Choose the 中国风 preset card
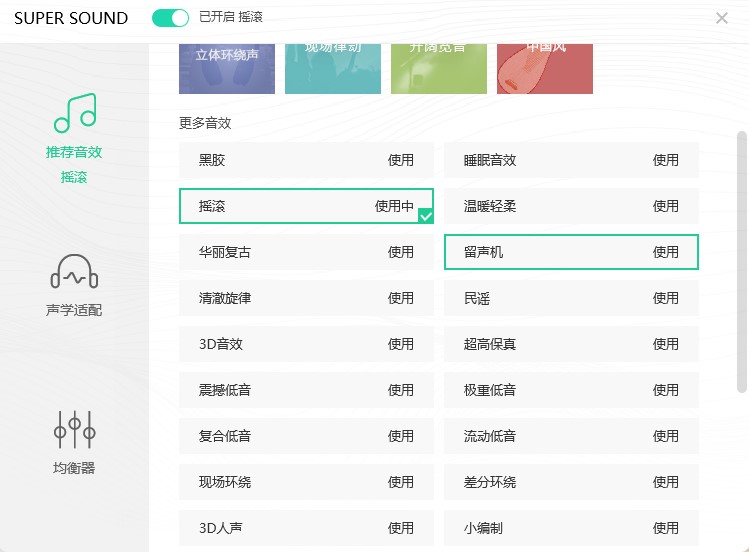 545,68
